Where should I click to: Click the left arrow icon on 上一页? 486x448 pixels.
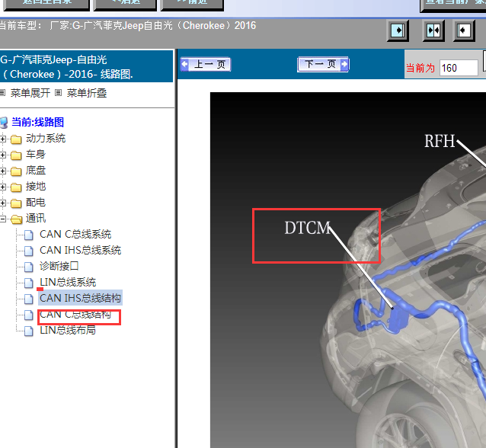point(185,64)
